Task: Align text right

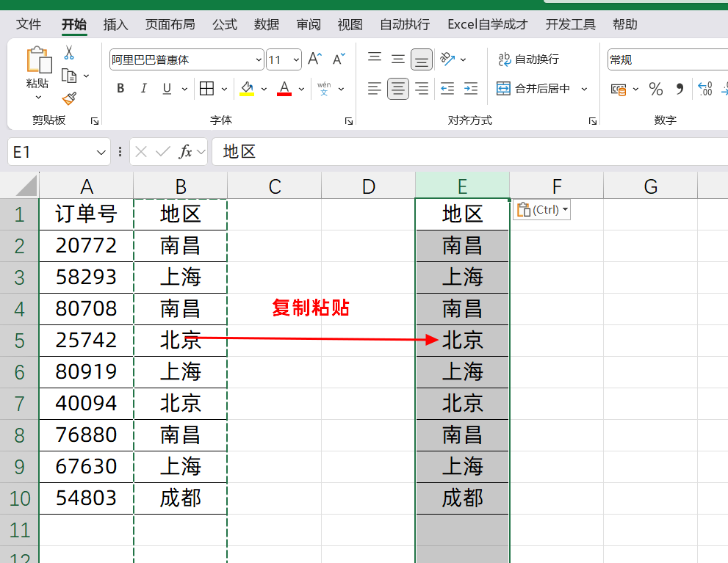Action: (422, 88)
